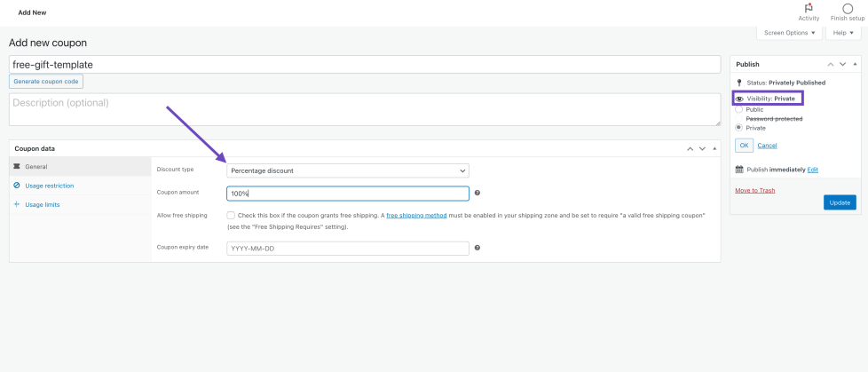Viewport: 868px width, 372px height.
Task: Click the help icon beside Coupon amount
Action: point(477,193)
